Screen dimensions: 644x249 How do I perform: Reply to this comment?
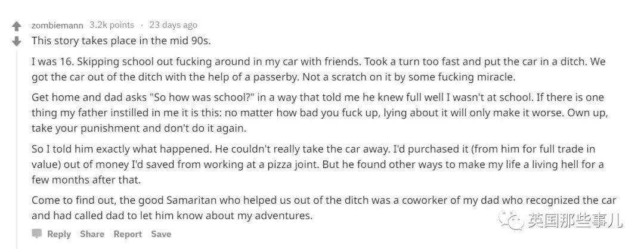[x=58, y=234]
